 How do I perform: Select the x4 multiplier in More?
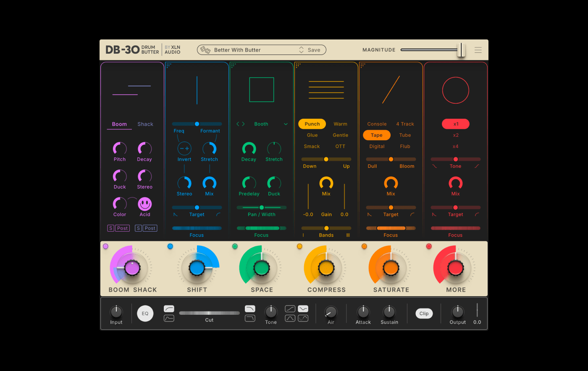point(456,146)
